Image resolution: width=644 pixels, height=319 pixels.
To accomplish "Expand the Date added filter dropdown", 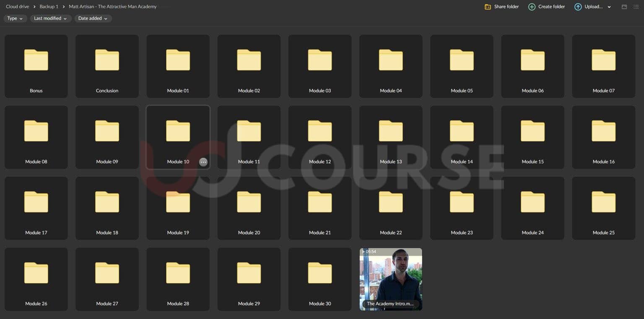I will pyautogui.click(x=93, y=18).
